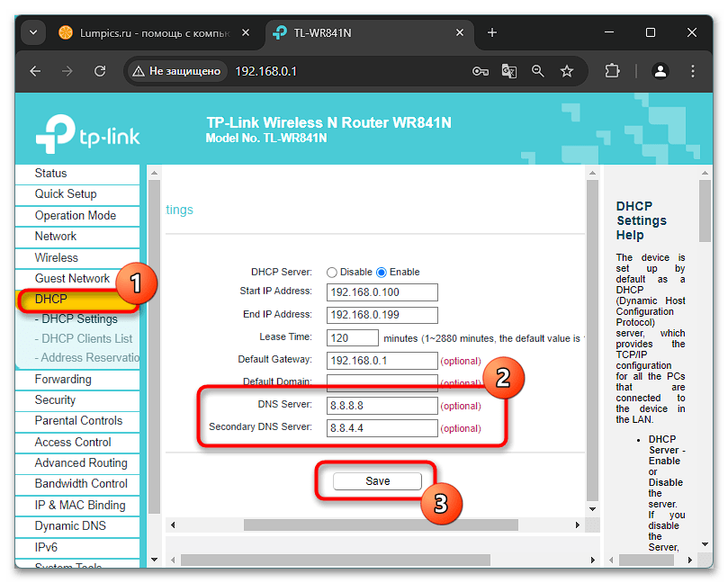The width and height of the screenshot is (728, 583).
Task: Open Operation Mode in the sidebar
Action: pyautogui.click(x=77, y=215)
